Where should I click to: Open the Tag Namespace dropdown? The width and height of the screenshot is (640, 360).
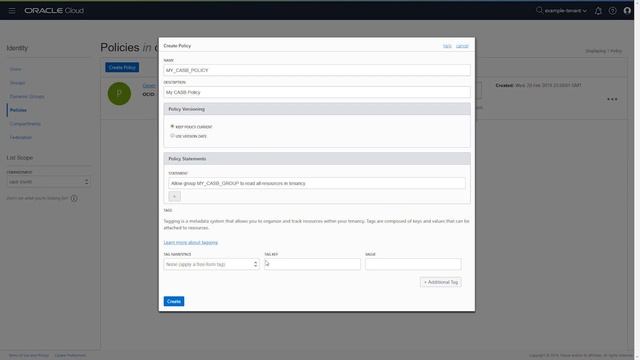pyautogui.click(x=211, y=264)
